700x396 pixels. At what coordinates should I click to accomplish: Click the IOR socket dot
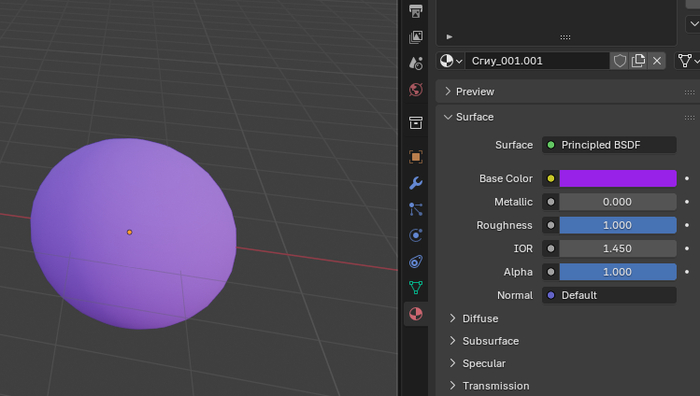(551, 248)
